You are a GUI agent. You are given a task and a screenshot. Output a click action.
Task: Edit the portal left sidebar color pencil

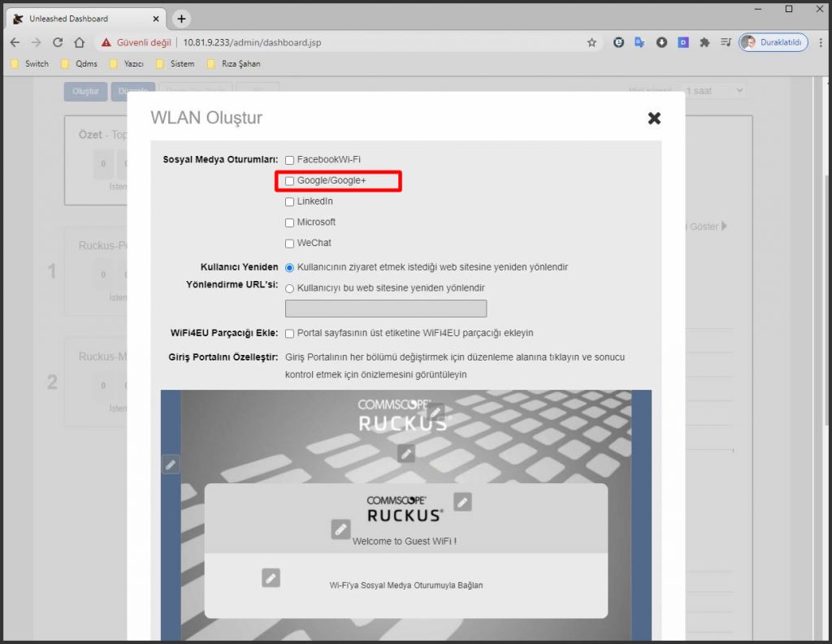click(171, 465)
